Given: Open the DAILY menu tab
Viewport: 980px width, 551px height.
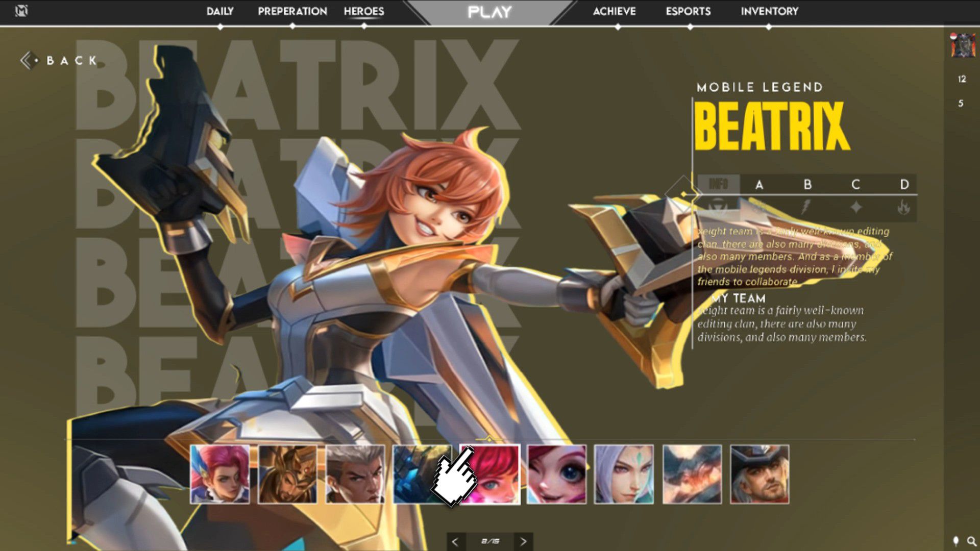Looking at the screenshot, I should click(220, 11).
